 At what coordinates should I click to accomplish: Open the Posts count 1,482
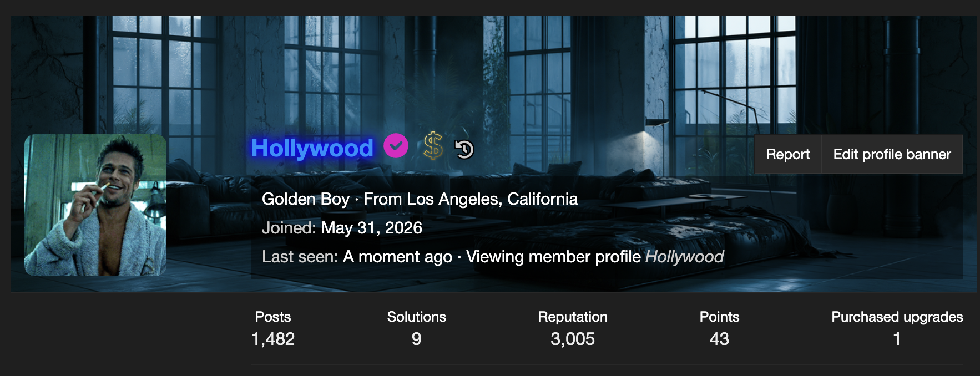(273, 339)
